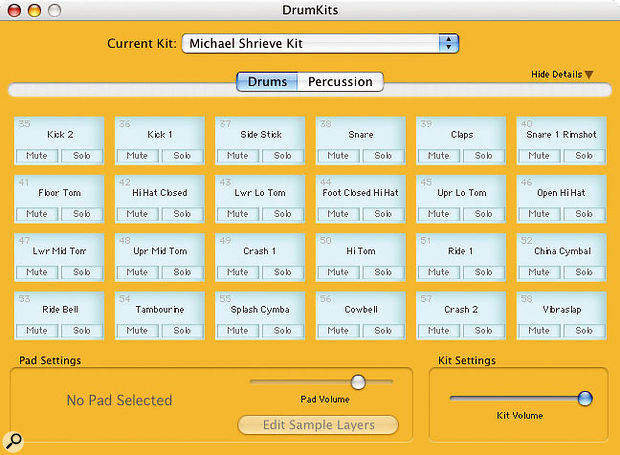620x455 pixels.
Task: Mute the Lwr Mid Tom pad
Action: tap(37, 272)
